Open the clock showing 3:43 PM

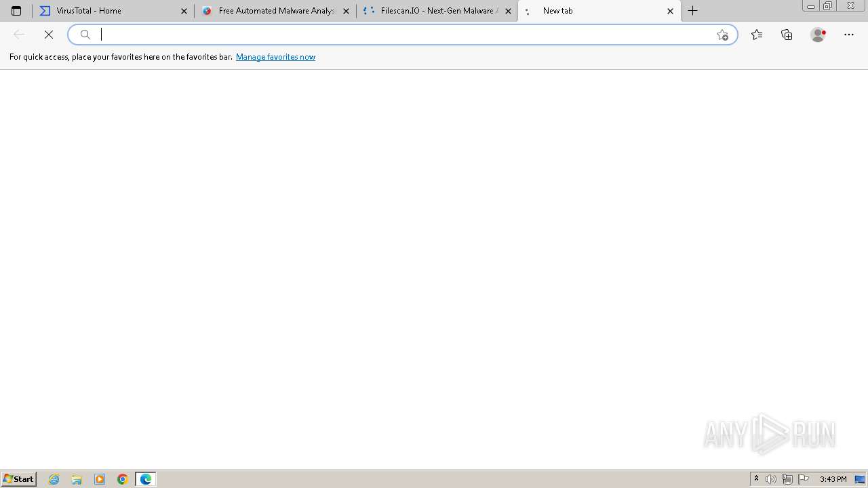coord(833,479)
